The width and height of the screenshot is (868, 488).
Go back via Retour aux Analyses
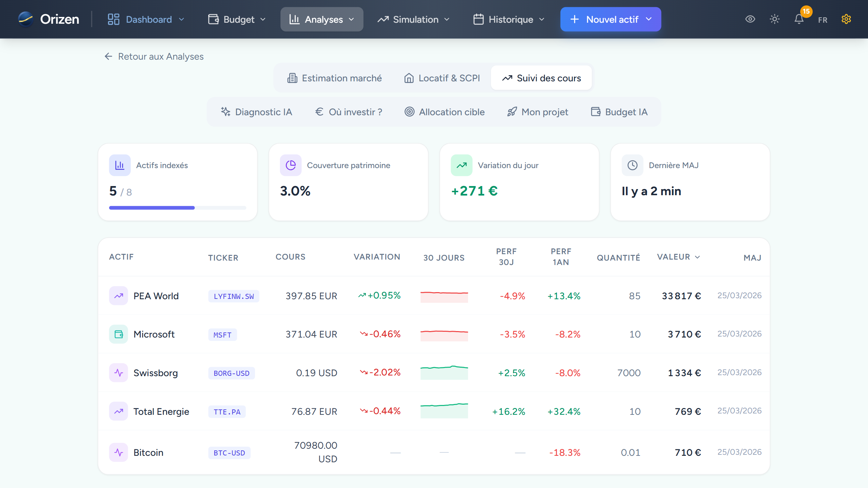click(154, 56)
